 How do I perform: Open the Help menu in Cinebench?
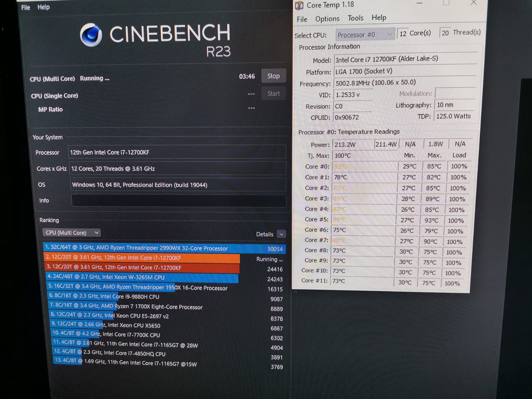pyautogui.click(x=44, y=7)
